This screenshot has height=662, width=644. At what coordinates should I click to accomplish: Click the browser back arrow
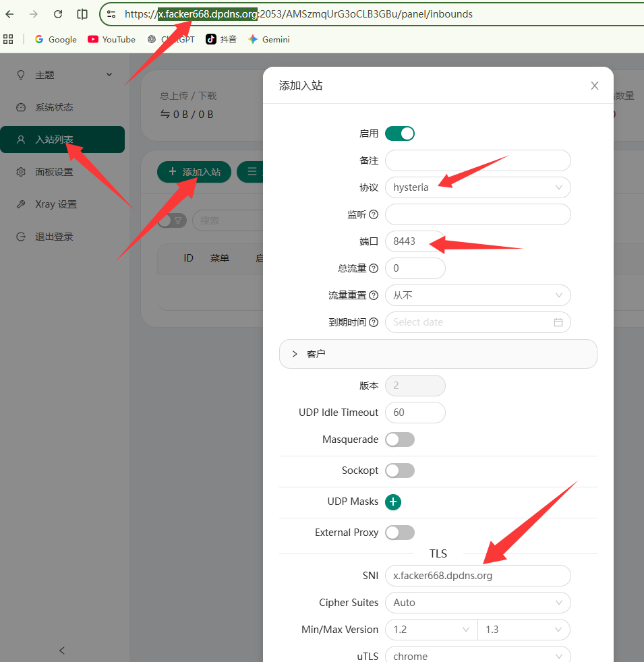[10, 13]
